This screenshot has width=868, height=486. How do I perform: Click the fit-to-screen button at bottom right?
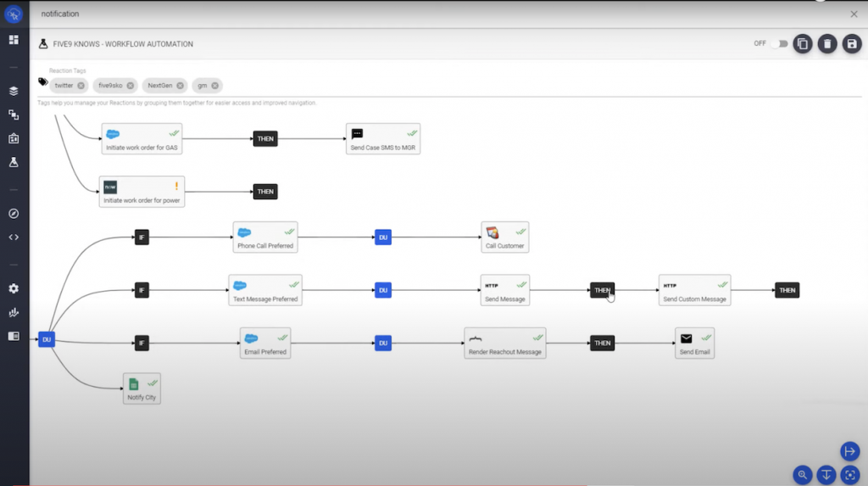pos(850,474)
